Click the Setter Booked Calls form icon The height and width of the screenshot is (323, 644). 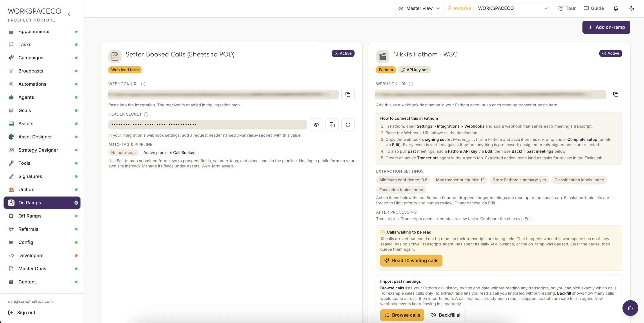pos(115,56)
